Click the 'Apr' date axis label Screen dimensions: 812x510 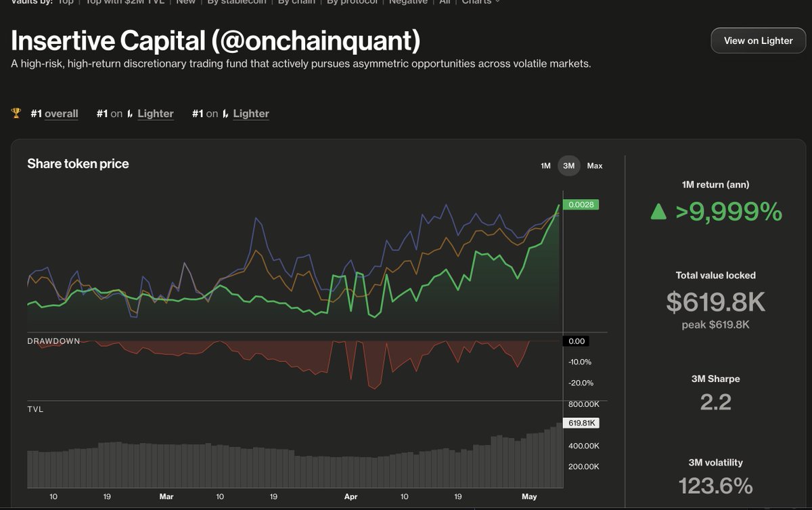pos(351,496)
